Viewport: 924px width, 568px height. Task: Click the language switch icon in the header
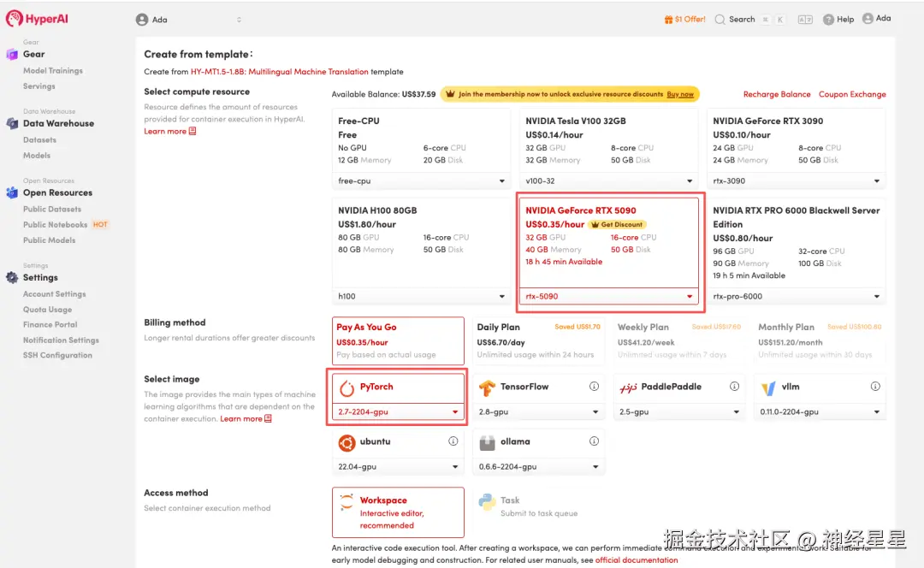pos(805,20)
